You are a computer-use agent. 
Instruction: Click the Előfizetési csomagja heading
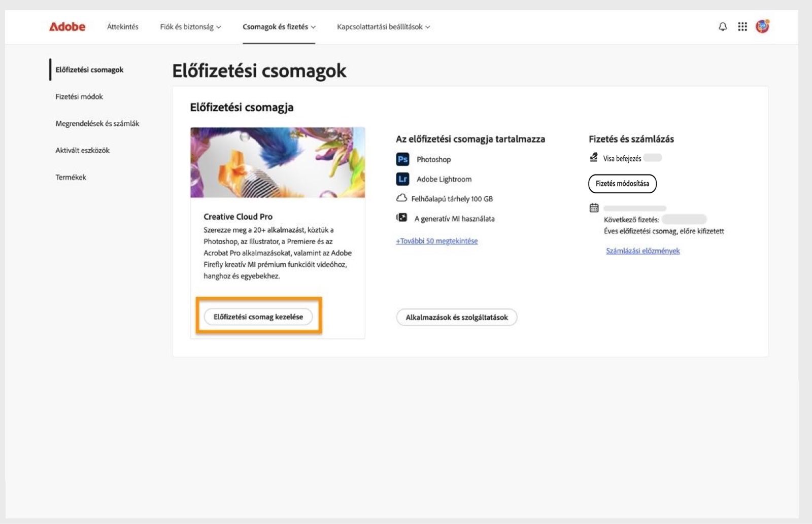[x=242, y=108]
